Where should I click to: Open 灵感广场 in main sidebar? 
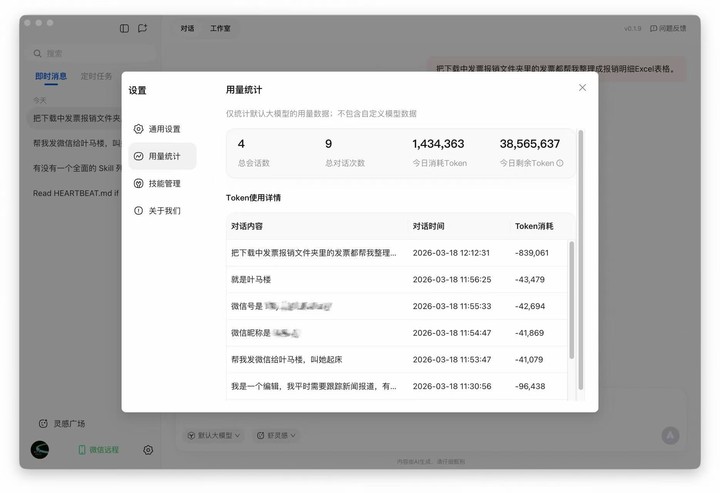62,423
